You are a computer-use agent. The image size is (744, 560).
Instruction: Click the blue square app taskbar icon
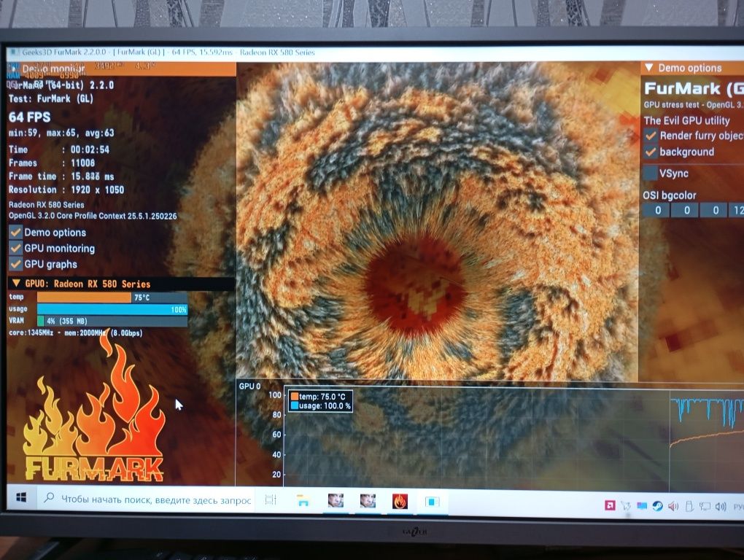[432, 502]
